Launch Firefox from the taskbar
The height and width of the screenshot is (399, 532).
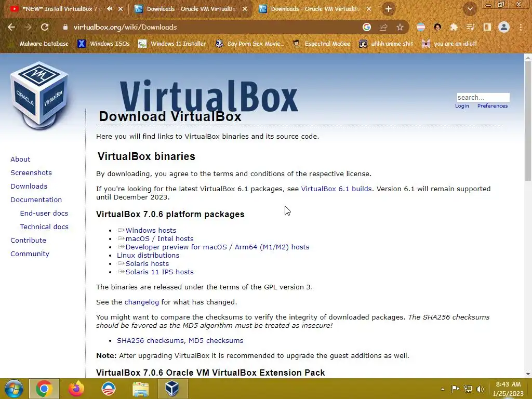click(76, 389)
